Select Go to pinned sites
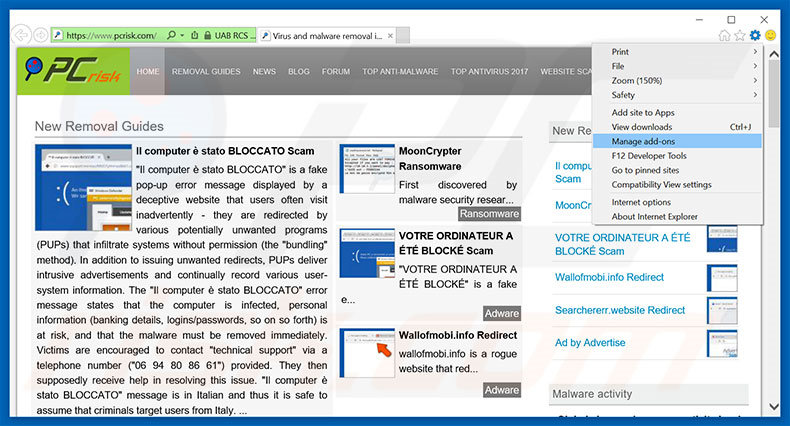Viewport: 790px width, 426px height. [x=677, y=170]
